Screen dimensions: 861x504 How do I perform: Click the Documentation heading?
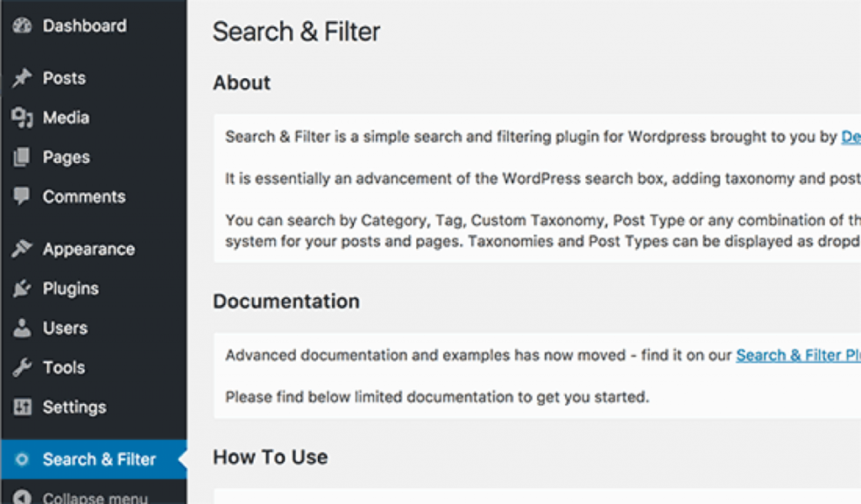click(286, 301)
